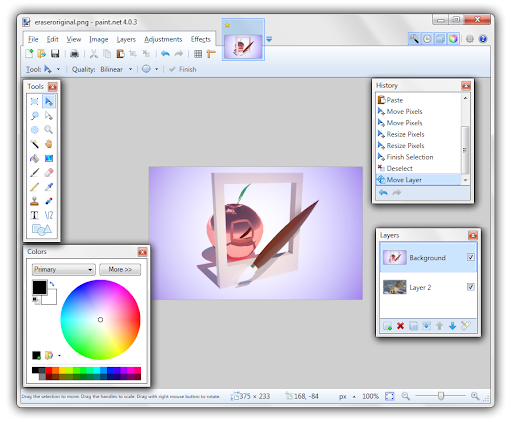
Task: Expand the Quality Bilinear dropdown
Action: tap(116, 69)
